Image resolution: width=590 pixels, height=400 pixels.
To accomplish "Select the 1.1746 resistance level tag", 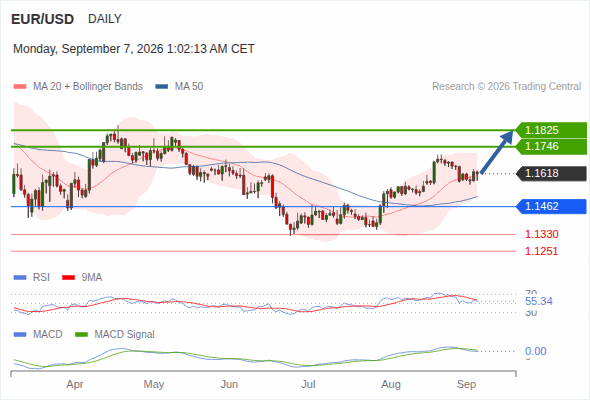I will [551, 146].
